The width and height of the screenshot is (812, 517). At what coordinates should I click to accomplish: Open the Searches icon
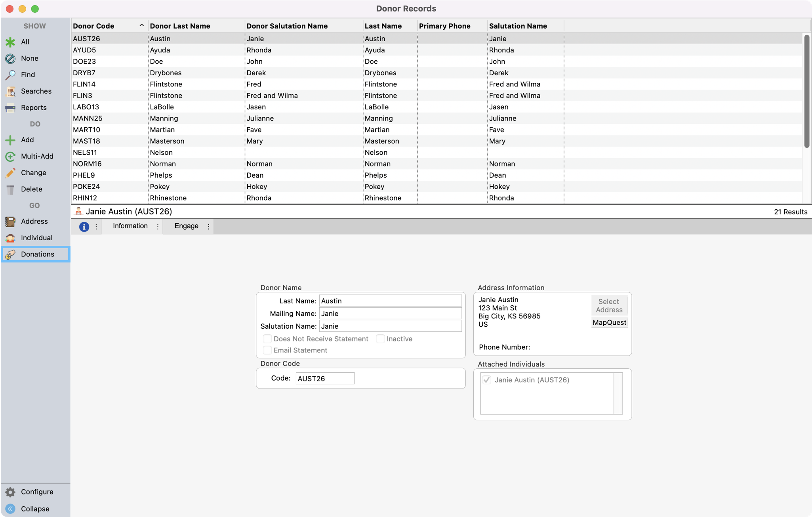tap(10, 92)
